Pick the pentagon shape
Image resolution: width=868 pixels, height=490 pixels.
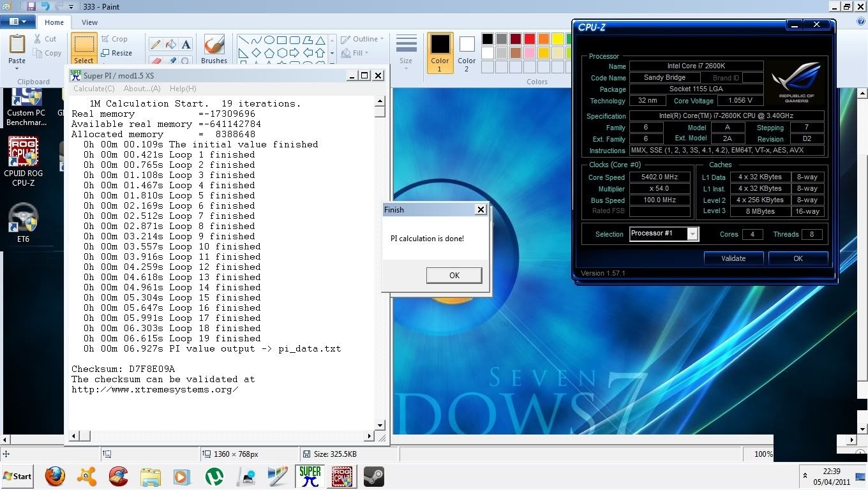click(x=269, y=53)
